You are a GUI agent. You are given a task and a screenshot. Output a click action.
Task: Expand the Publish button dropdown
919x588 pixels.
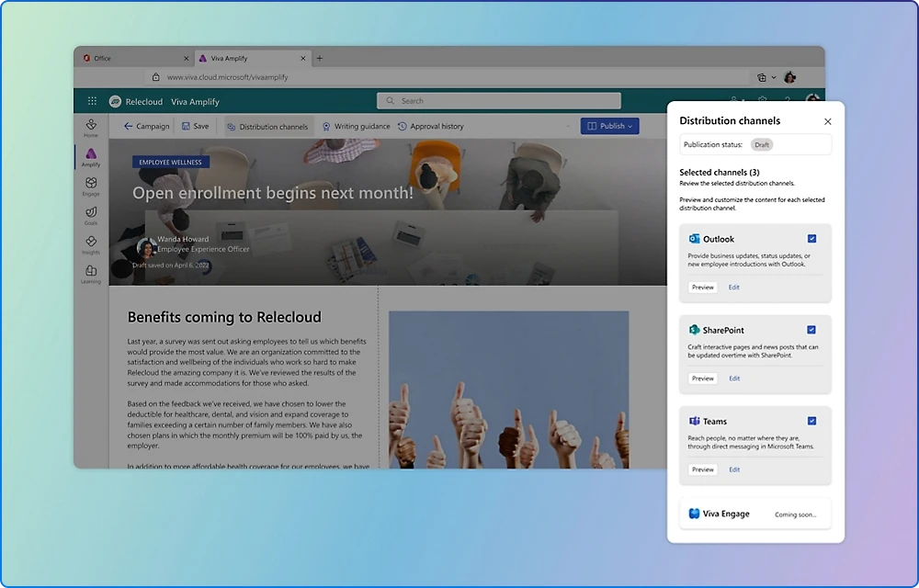tap(630, 126)
